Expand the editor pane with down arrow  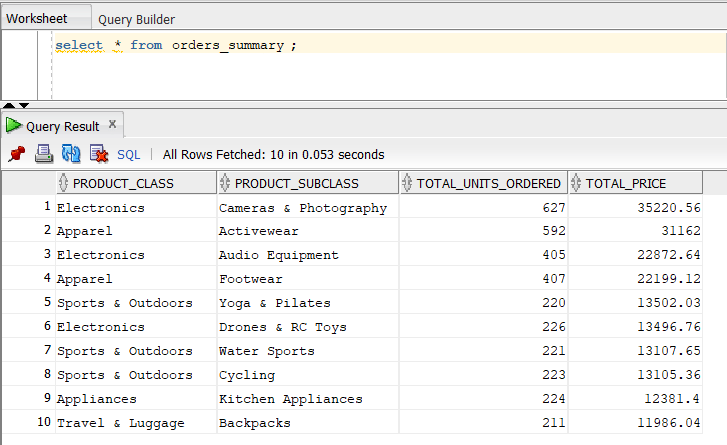pyautogui.click(x=24, y=105)
